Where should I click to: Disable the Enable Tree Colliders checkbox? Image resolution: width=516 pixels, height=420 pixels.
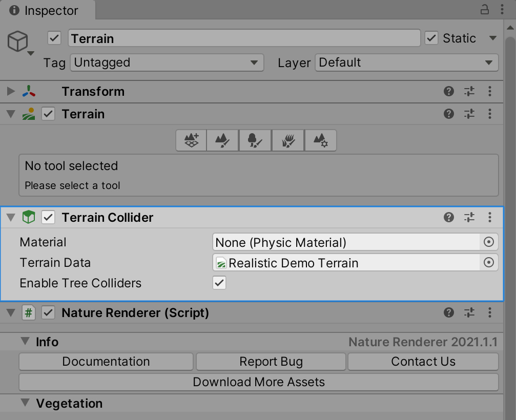click(x=219, y=283)
